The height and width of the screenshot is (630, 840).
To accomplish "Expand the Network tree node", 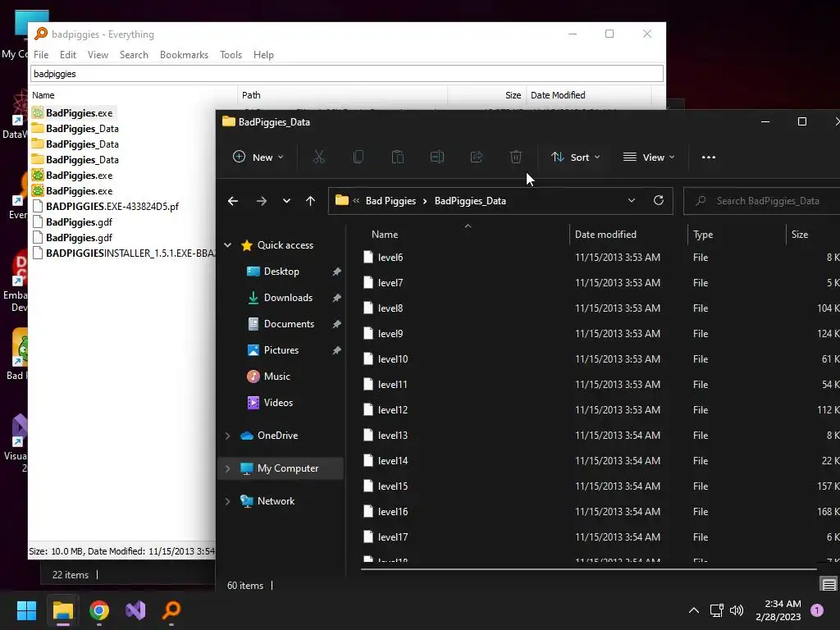I will [228, 501].
